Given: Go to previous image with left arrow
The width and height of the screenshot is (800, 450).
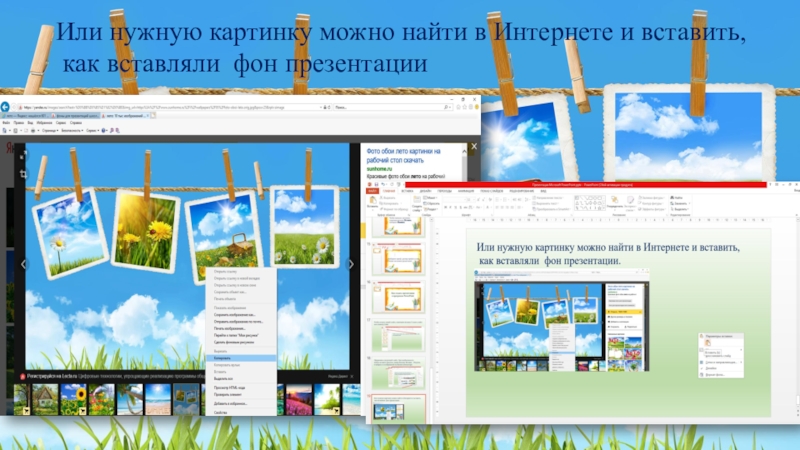Looking at the screenshot, I should point(23,264).
